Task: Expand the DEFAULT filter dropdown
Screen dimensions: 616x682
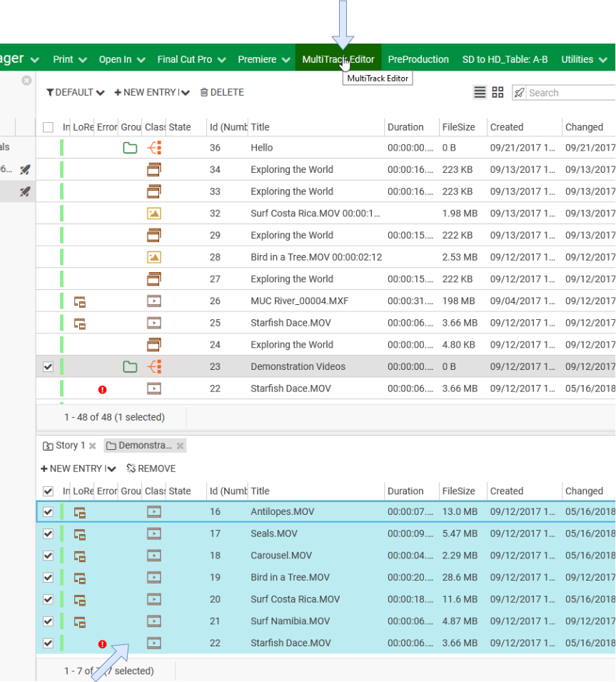Action: 75,92
